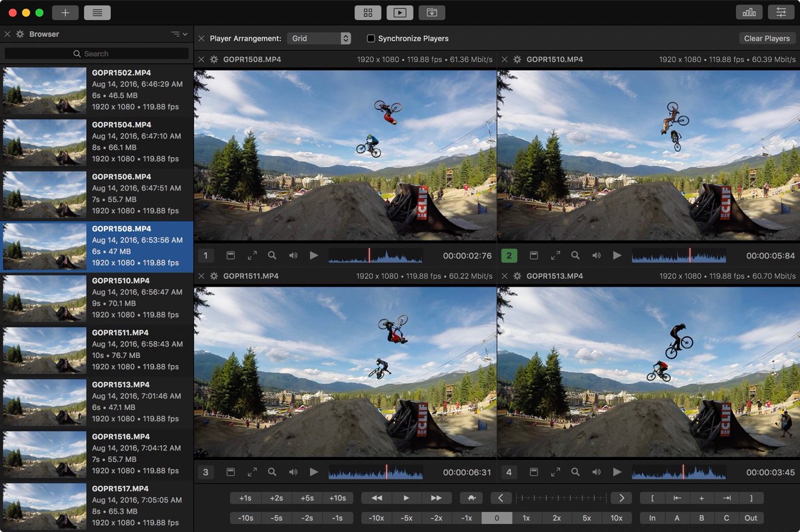
Task: Step one frame back with left chevron
Action: pos(501,498)
